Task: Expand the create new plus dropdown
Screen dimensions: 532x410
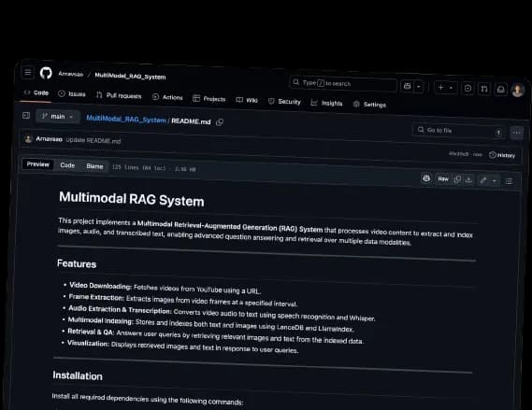Action: 445,88
